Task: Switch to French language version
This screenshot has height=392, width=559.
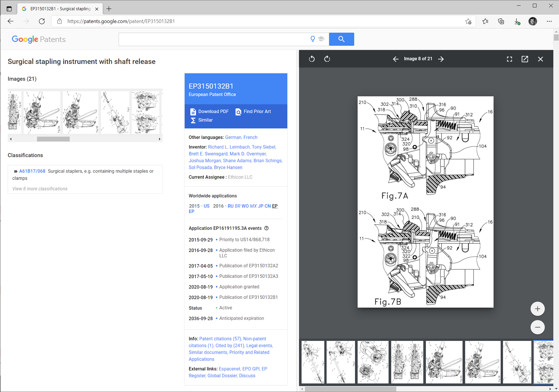Action: click(x=250, y=137)
